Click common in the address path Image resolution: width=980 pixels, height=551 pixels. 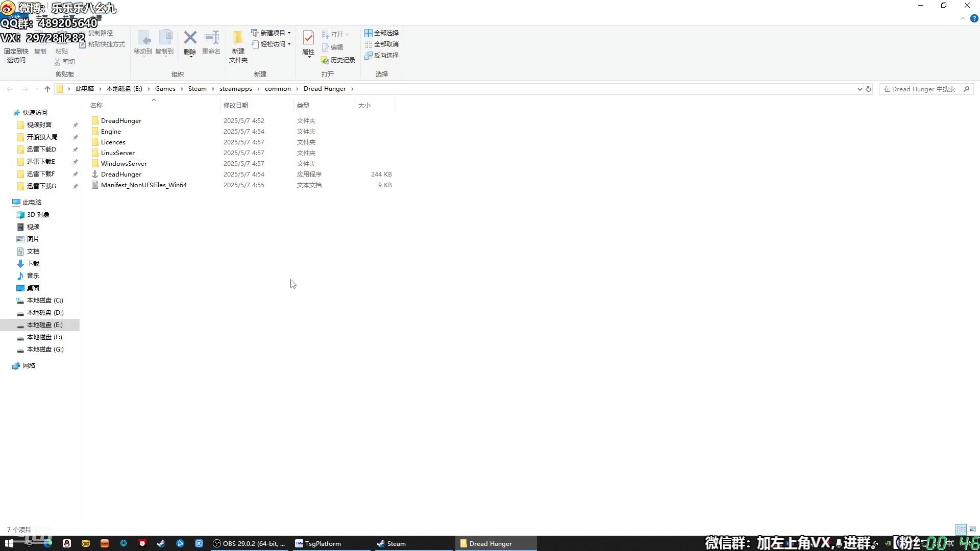[x=278, y=89]
